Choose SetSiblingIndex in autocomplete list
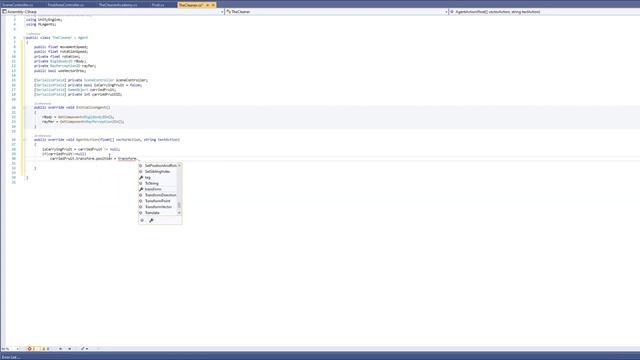The image size is (640, 360). (158, 171)
